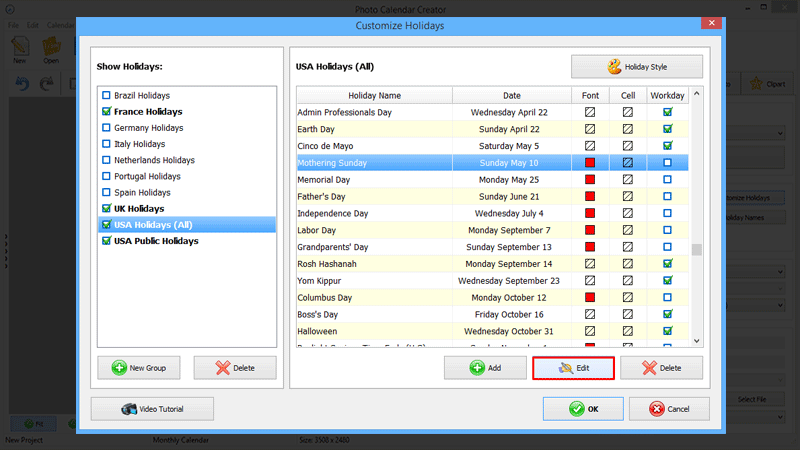Click Delete button below holiday table

tap(661, 368)
